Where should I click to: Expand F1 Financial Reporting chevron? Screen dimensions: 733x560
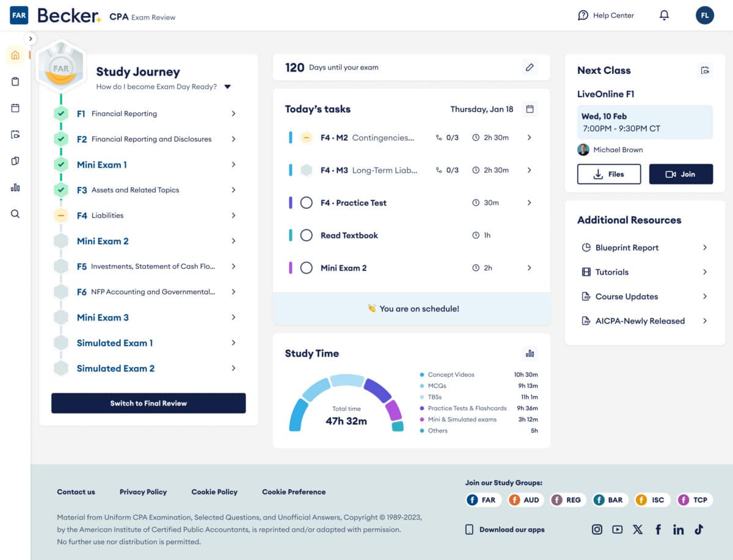pyautogui.click(x=233, y=114)
